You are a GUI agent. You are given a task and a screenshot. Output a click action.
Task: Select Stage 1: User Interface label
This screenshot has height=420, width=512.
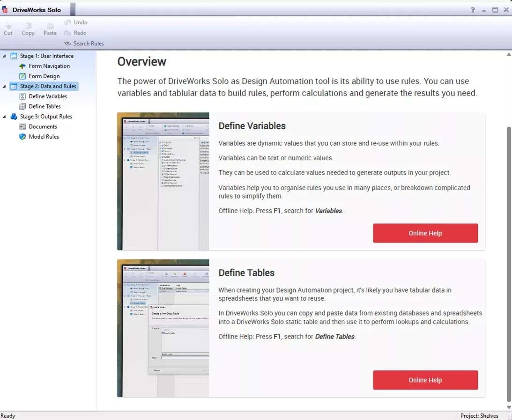pos(47,56)
